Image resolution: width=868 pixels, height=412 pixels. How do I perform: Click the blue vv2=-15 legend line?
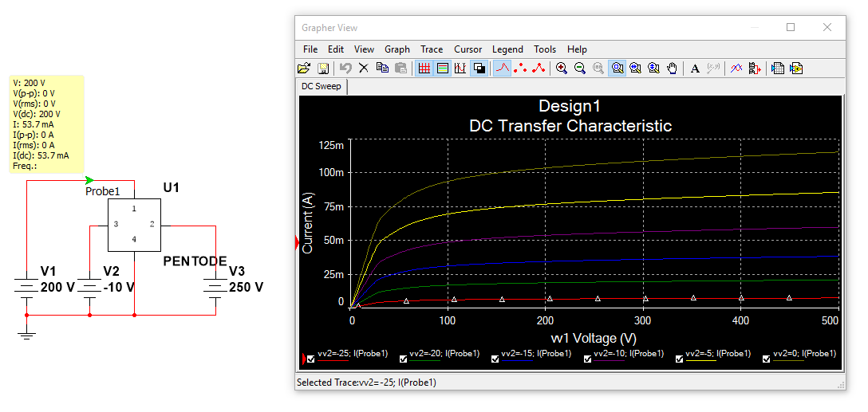(x=518, y=361)
